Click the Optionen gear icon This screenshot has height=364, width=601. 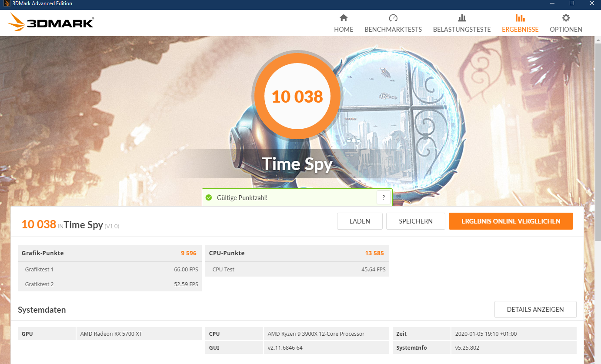(x=566, y=18)
